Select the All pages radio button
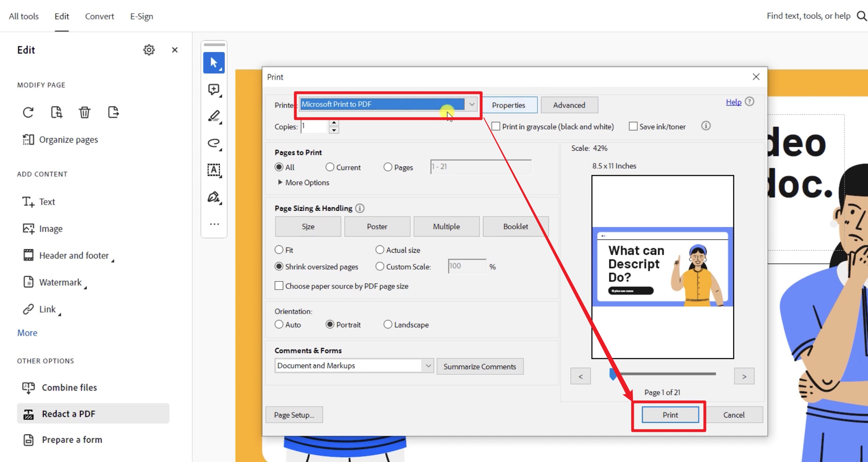868x462 pixels. pyautogui.click(x=279, y=167)
